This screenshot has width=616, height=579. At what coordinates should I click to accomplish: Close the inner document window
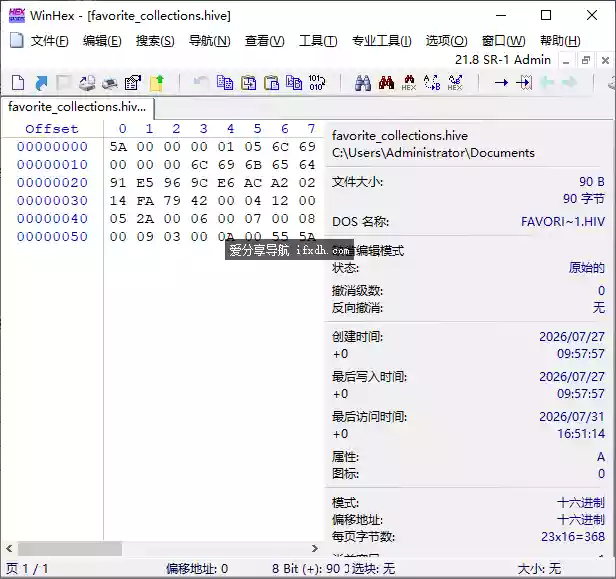tap(605, 60)
